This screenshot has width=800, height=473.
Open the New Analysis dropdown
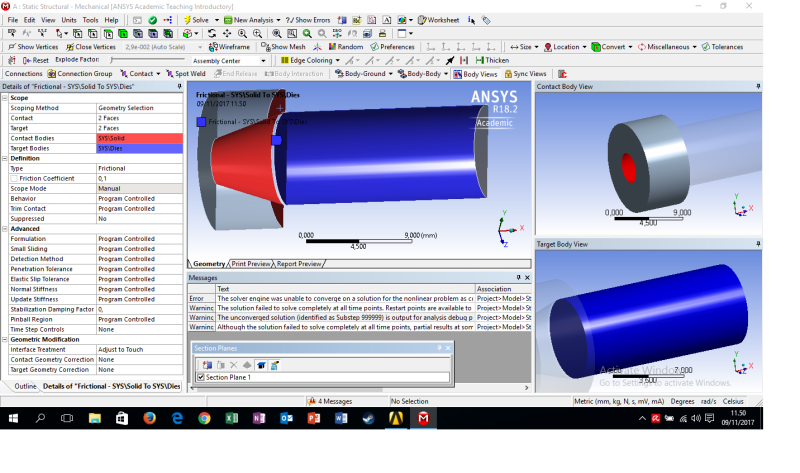278,20
